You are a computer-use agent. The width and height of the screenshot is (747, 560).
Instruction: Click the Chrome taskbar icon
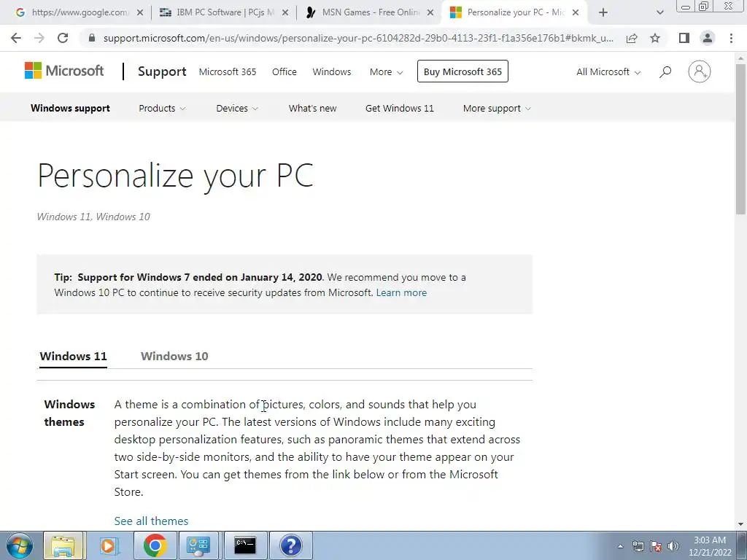coord(155,545)
